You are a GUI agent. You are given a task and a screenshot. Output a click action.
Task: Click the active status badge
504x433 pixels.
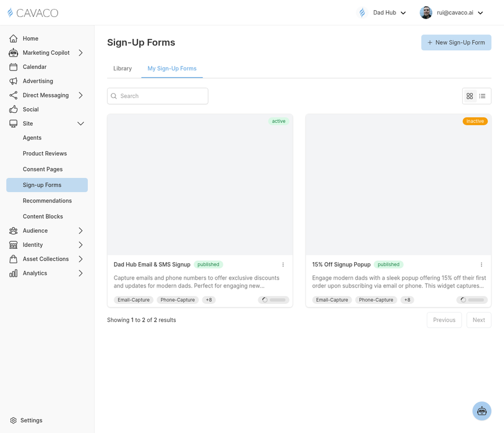coord(278,121)
